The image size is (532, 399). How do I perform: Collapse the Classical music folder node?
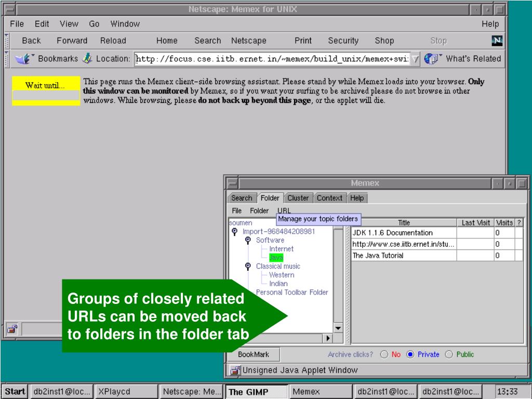pos(248,266)
